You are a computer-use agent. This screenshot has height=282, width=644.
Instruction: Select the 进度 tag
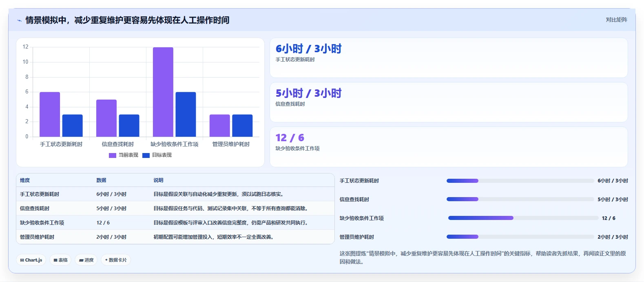point(86,260)
